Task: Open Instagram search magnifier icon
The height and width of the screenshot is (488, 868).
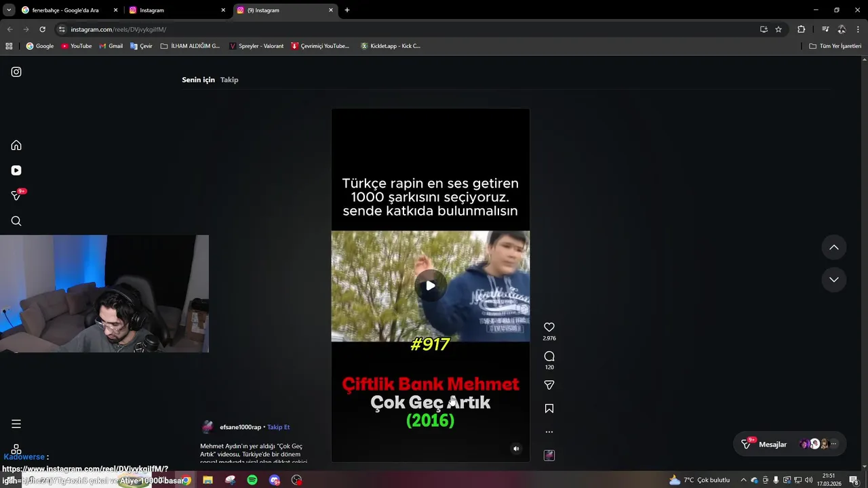Action: pyautogui.click(x=16, y=221)
